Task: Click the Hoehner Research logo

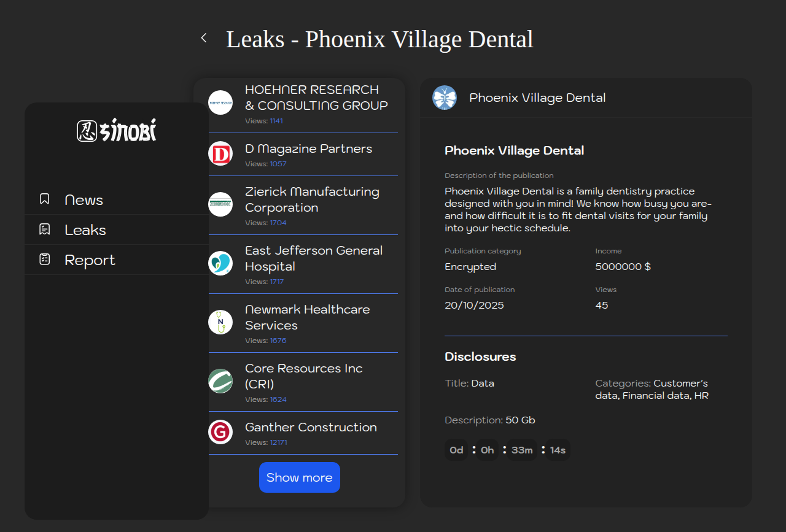Action: click(x=220, y=102)
